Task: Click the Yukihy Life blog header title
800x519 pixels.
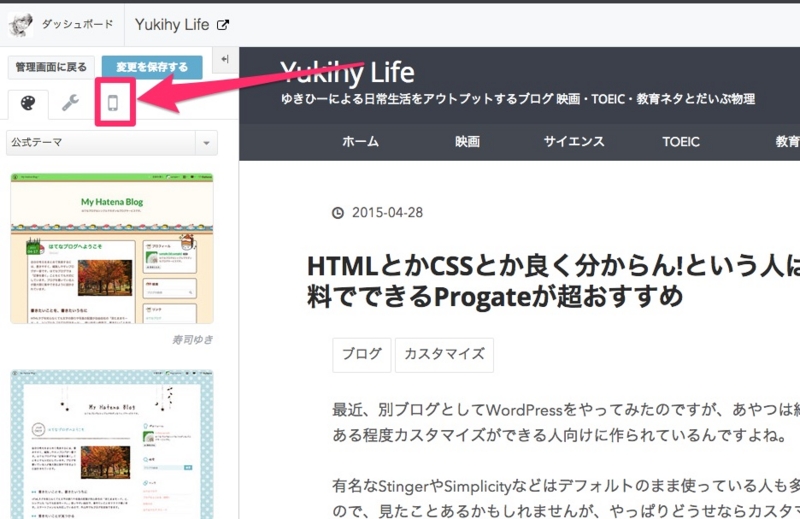Action: tap(347, 72)
